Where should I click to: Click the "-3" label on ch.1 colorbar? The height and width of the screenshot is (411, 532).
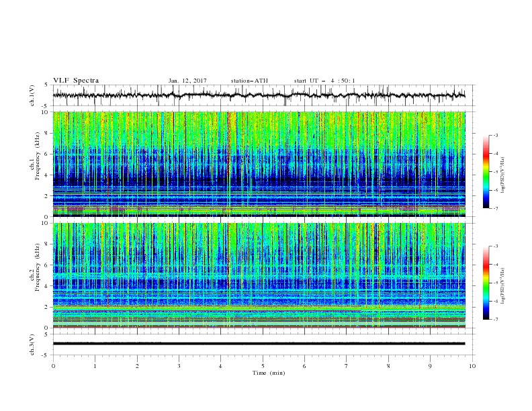(495, 135)
